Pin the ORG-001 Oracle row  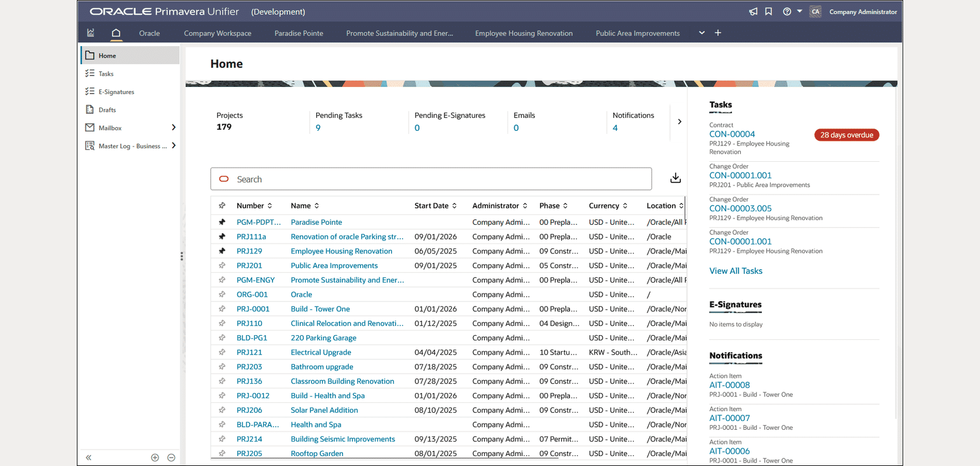click(222, 294)
